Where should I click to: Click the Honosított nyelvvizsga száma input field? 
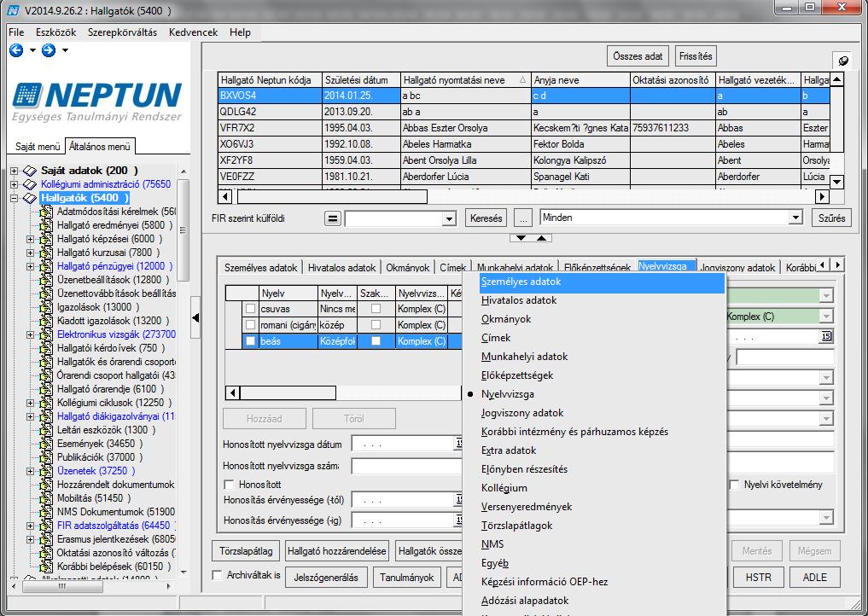point(406,466)
